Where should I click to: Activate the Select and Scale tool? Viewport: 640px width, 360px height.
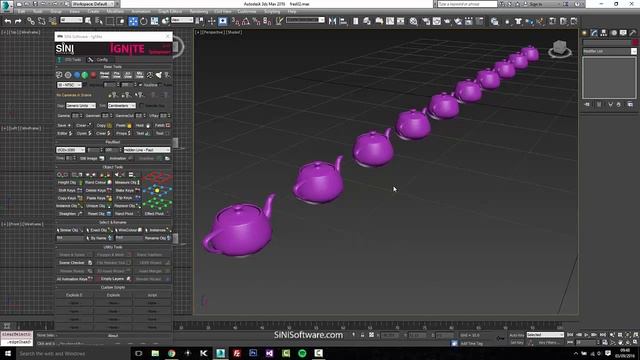tap(154, 21)
